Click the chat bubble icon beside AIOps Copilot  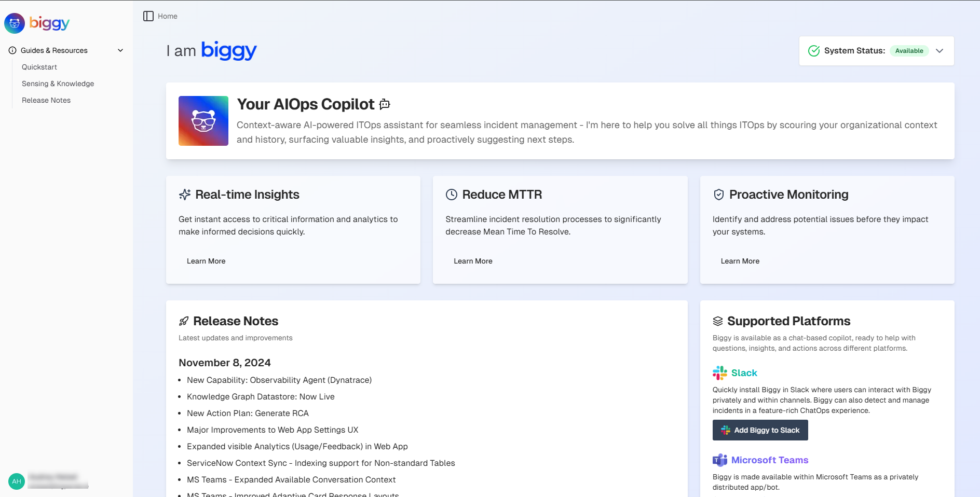pyautogui.click(x=385, y=104)
